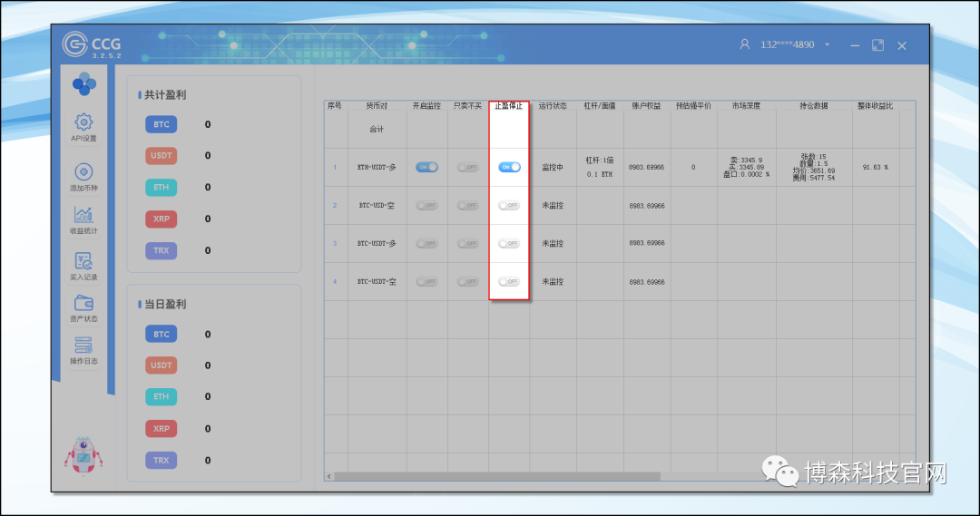980x516 pixels.
Task: Click the robot mascot icon
Action: click(x=83, y=454)
